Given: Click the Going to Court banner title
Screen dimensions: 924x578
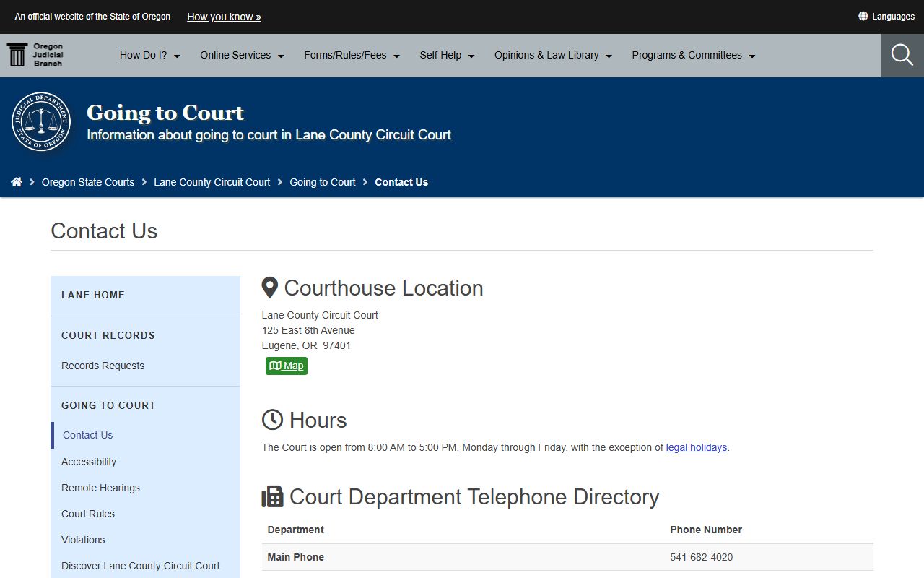Looking at the screenshot, I should pyautogui.click(x=165, y=113).
